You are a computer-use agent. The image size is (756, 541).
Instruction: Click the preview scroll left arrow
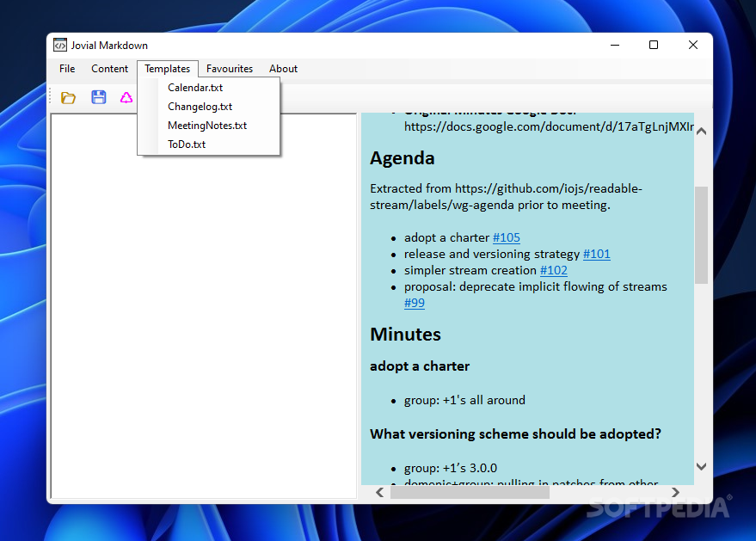coord(380,492)
